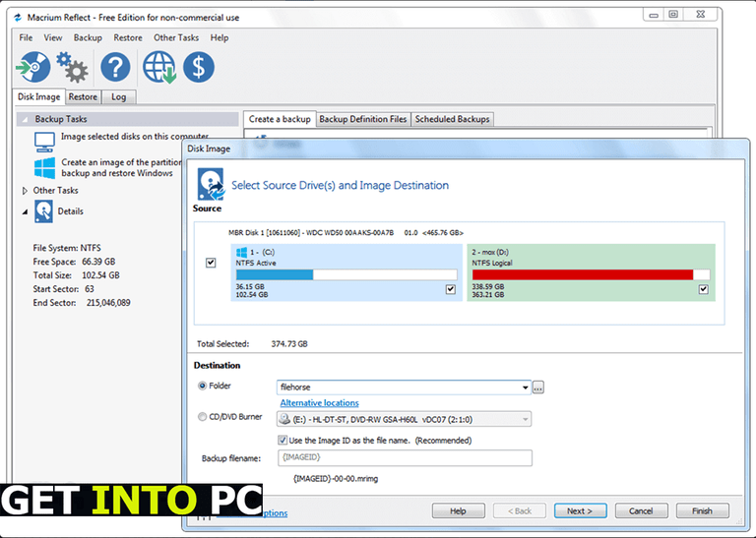The height and width of the screenshot is (538, 756).
Task: Click the blue usage bar of partition C
Action: coord(275,274)
